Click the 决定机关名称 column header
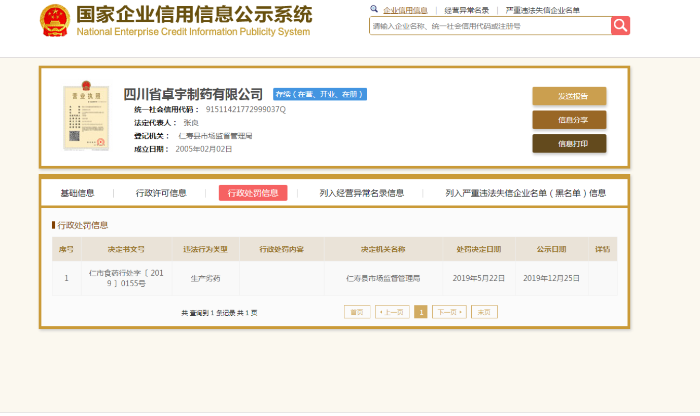This screenshot has width=700, height=416. point(383,249)
